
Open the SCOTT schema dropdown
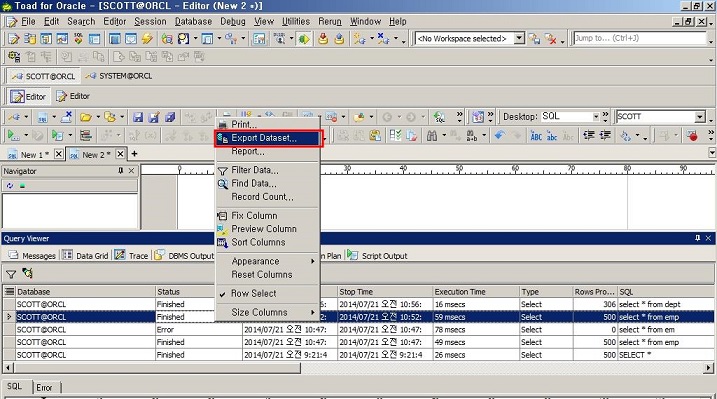(x=700, y=117)
